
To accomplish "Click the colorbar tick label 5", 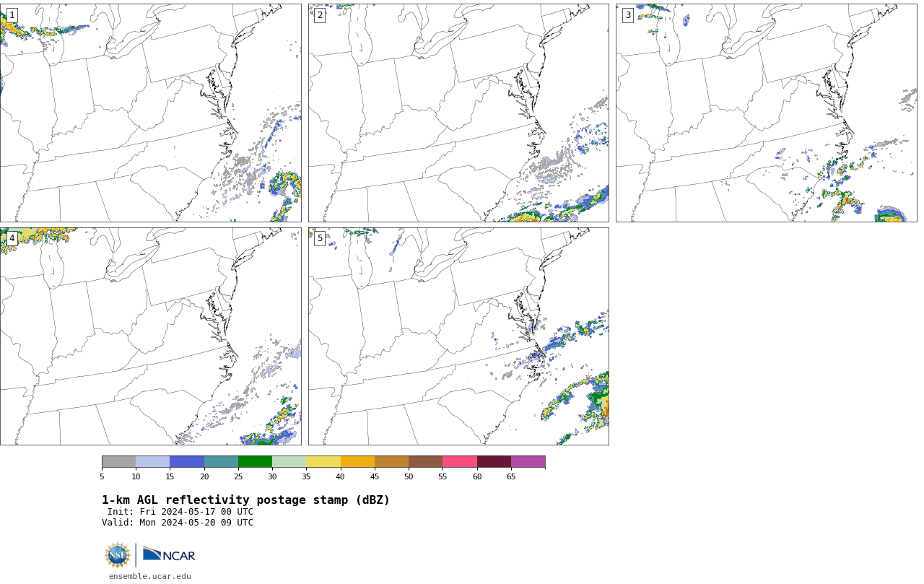I will click(102, 476).
